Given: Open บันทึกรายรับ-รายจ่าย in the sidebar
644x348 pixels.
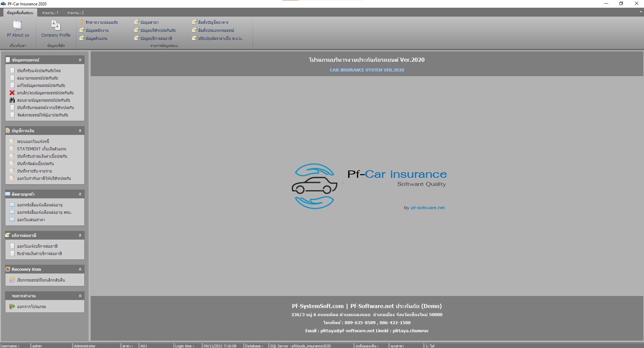Looking at the screenshot, I should pyautogui.click(x=31, y=171).
